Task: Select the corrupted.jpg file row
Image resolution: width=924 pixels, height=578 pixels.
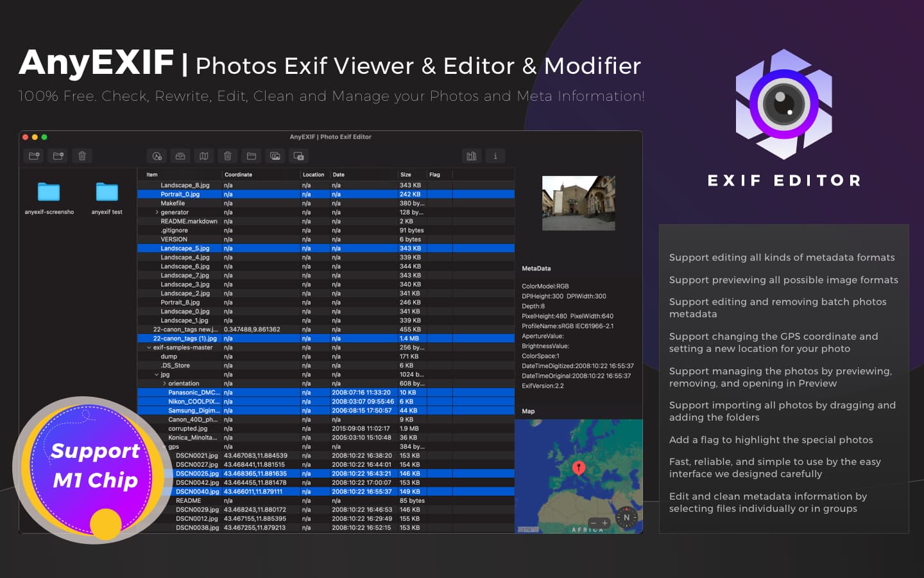Action: 188,428
